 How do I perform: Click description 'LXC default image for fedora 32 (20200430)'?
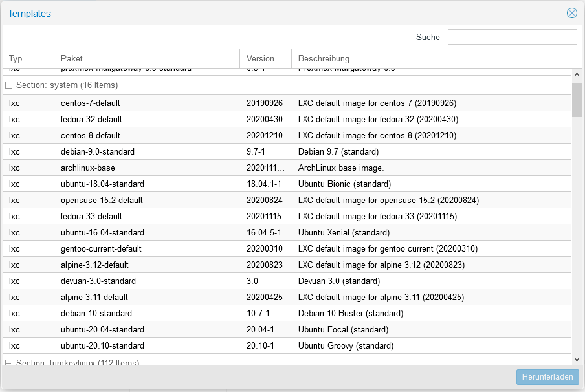379,120
